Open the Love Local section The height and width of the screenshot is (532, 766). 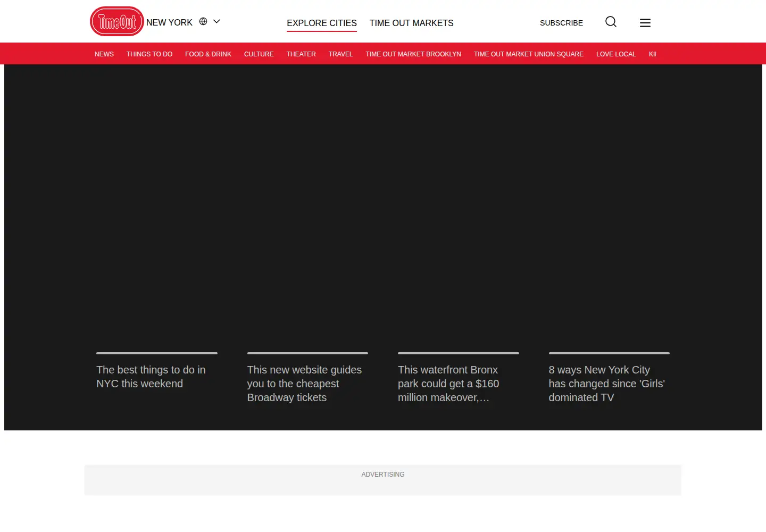(616, 54)
